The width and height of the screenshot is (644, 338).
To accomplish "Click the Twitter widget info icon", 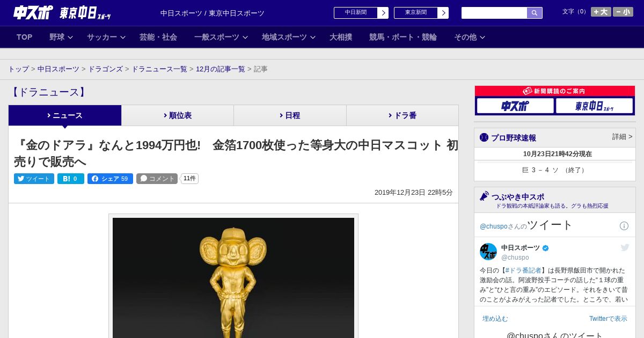I will pos(624,226).
